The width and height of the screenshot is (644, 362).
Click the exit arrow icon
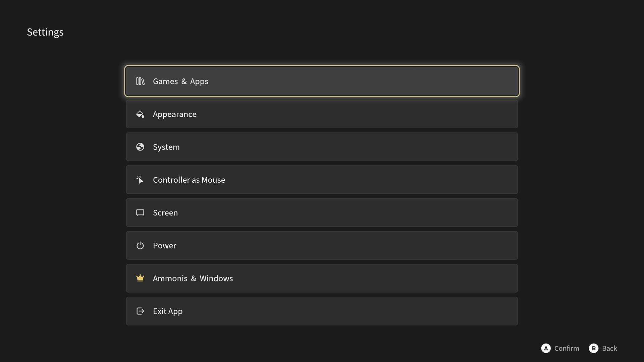click(x=140, y=311)
